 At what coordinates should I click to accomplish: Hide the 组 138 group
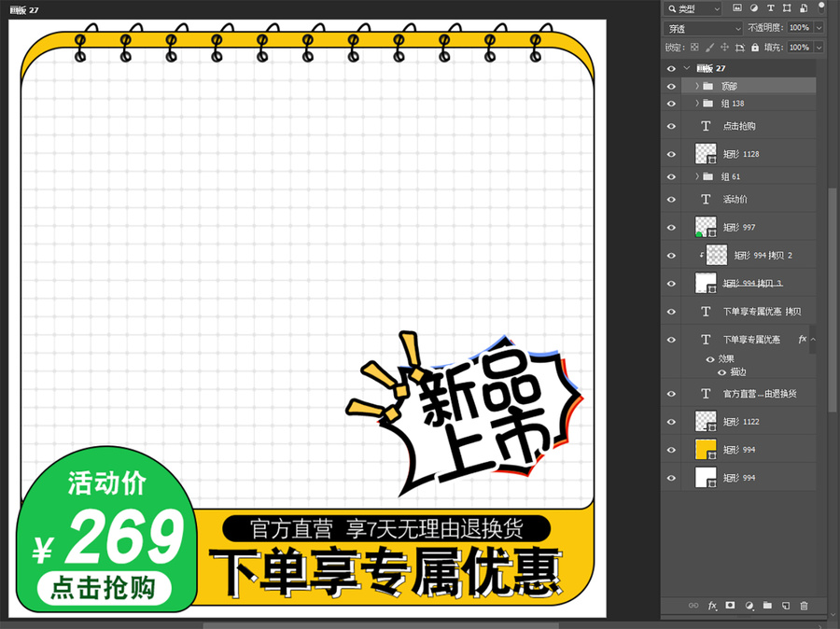(671, 104)
